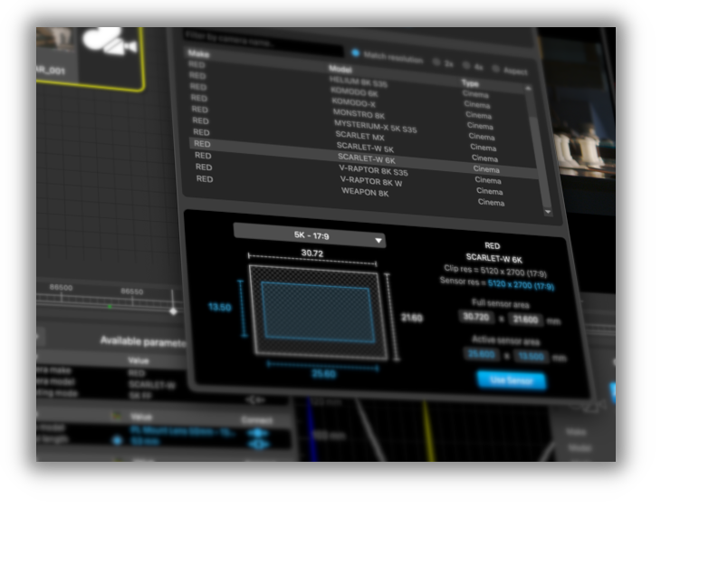Click the Model column header

(x=340, y=69)
